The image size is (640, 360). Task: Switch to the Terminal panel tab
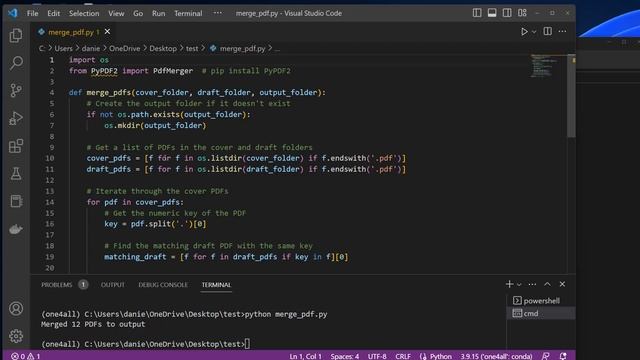click(216, 284)
